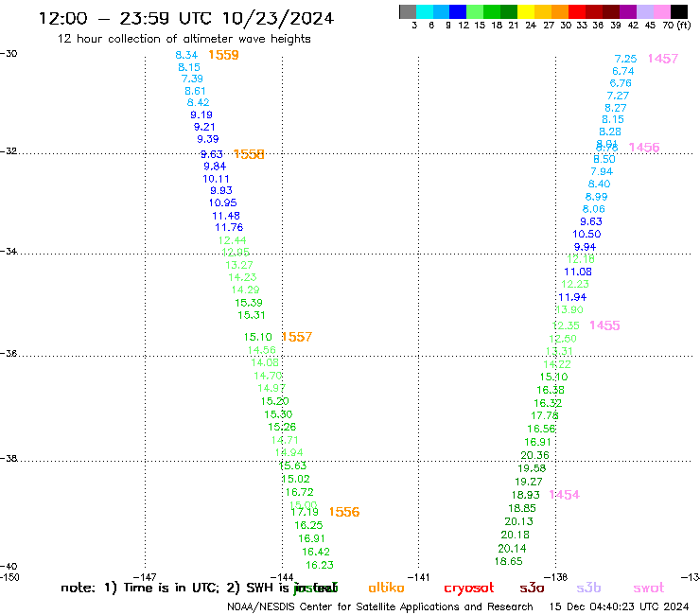Click the 's3a' satellite legend label
700x615 pixels.
click(533, 589)
